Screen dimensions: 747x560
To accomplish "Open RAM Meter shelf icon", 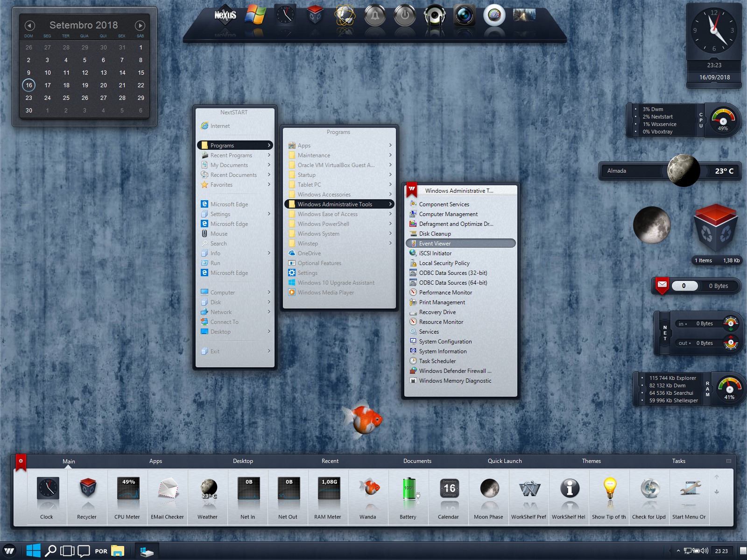I will click(329, 488).
